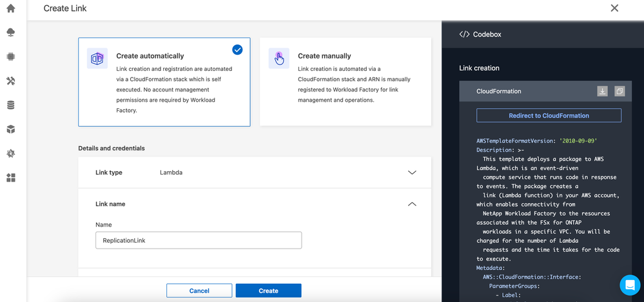Download the CloudFormation template
644x302 pixels.
click(x=602, y=91)
